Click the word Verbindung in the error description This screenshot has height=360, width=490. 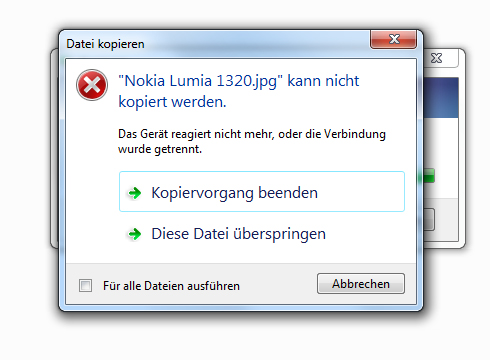[355, 134]
